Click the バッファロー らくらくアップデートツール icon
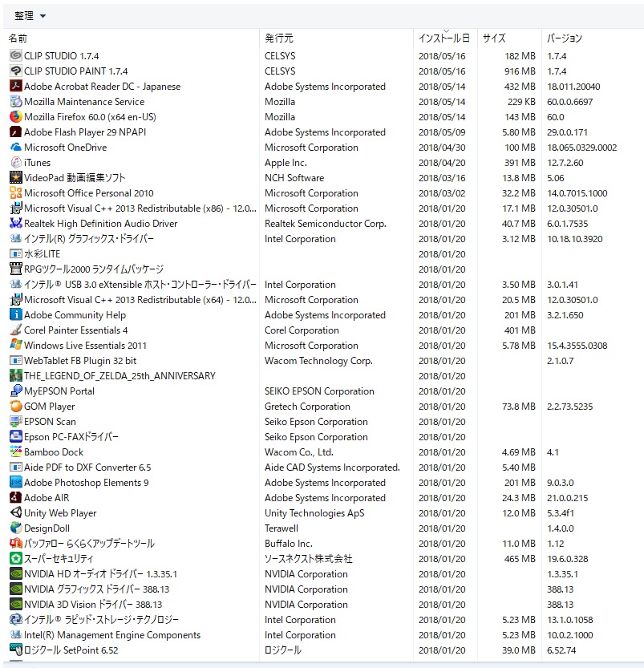Image resolution: width=644 pixels, height=668 pixels. [x=16, y=543]
